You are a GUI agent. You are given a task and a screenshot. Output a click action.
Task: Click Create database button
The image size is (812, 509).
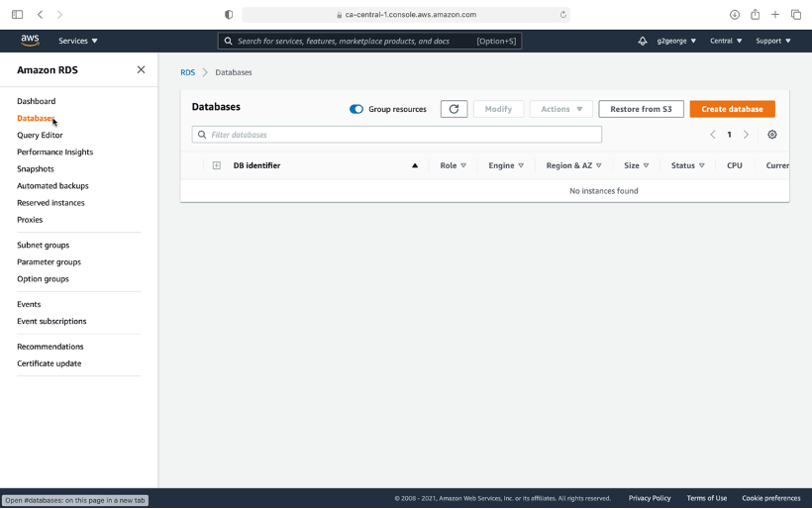[x=732, y=109]
